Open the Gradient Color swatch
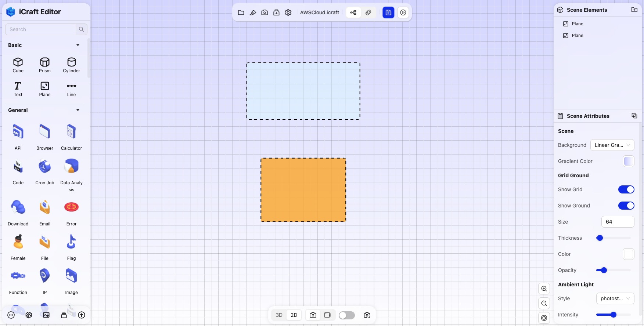The height and width of the screenshot is (326, 644). click(x=629, y=161)
